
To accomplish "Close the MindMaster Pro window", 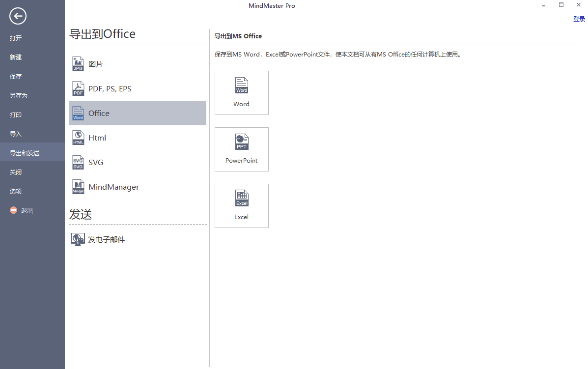I will [579, 5].
